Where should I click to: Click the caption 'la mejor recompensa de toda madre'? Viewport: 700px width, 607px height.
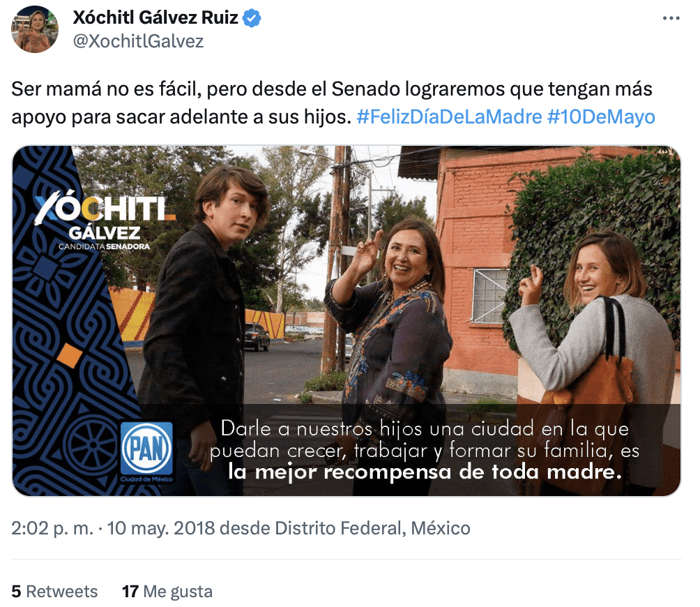click(x=425, y=472)
